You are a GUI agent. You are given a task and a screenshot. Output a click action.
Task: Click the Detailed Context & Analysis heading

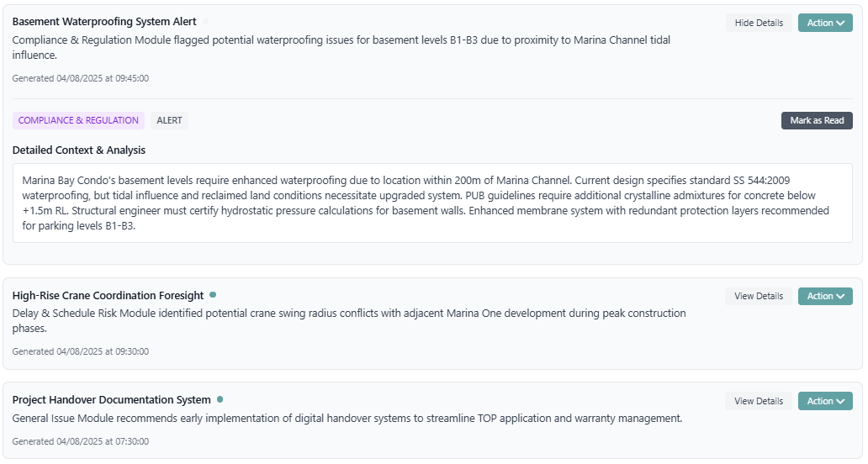[x=79, y=150]
